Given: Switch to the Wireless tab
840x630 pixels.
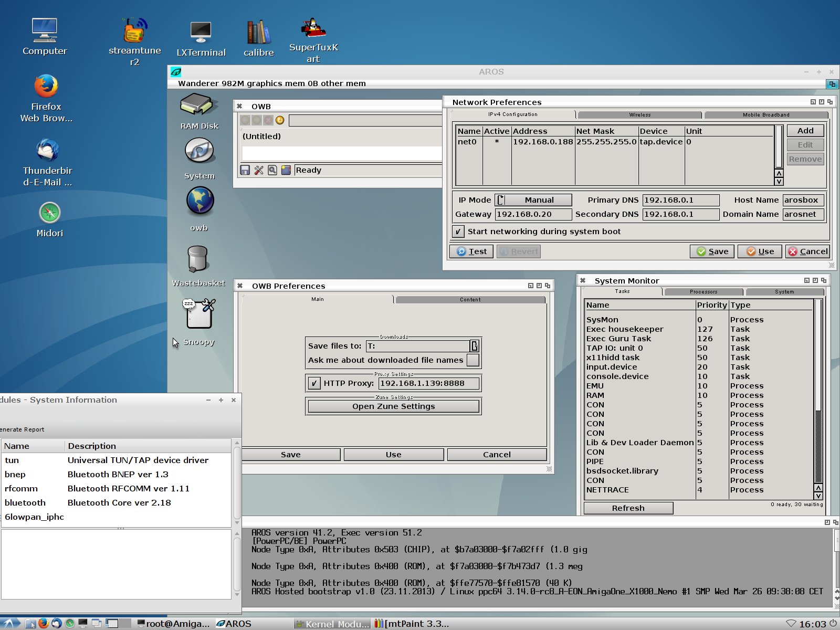Looking at the screenshot, I should [639, 114].
